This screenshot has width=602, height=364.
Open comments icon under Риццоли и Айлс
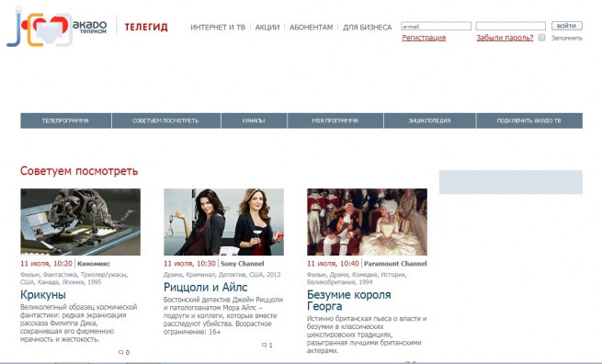point(264,345)
